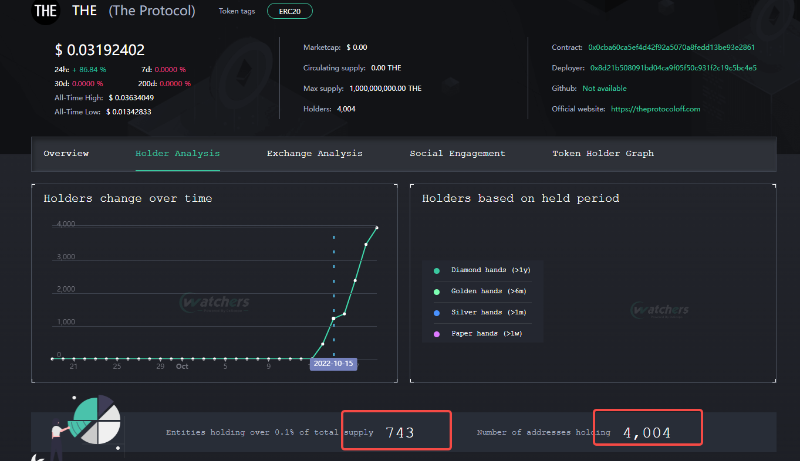Click the Paper hands (>1w) legend label
Screen dimensions: 800x461
click(x=487, y=334)
